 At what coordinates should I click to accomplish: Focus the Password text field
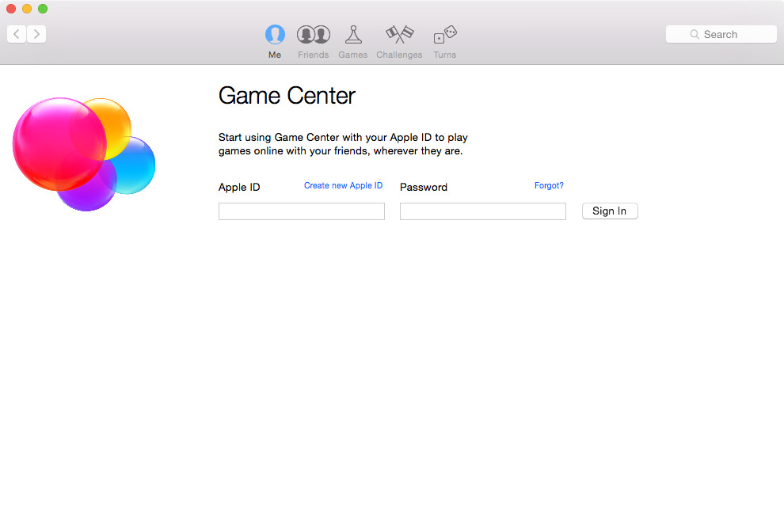tap(483, 211)
